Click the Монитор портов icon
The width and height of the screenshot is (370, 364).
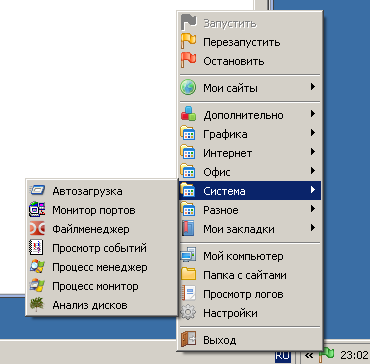pos(37,210)
